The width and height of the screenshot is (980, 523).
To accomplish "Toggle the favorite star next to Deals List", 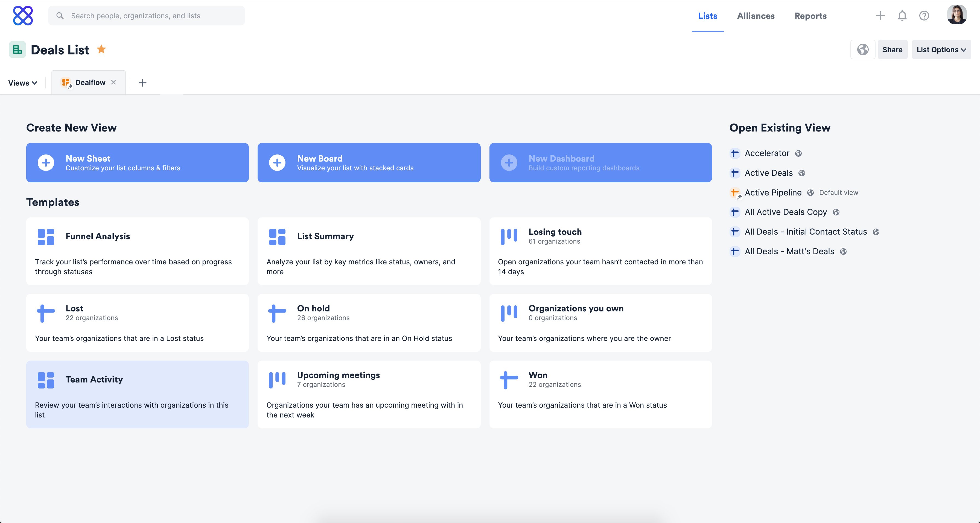I will pyautogui.click(x=101, y=49).
